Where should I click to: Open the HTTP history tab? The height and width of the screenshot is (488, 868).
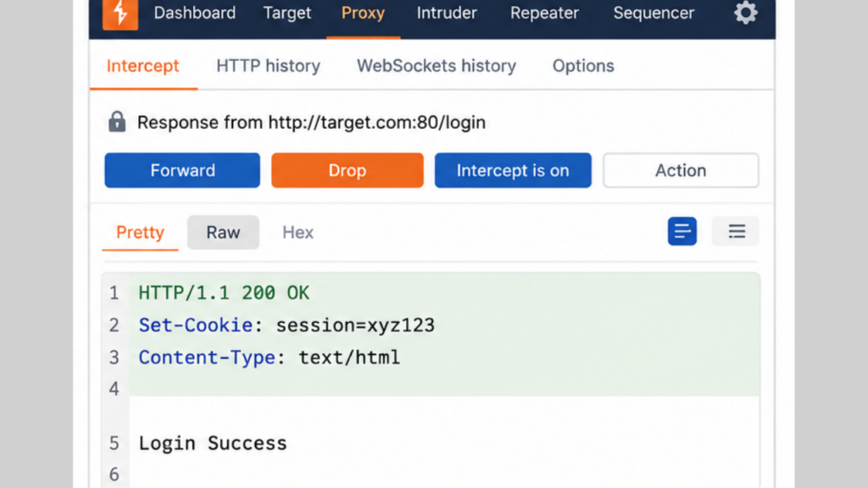click(268, 66)
